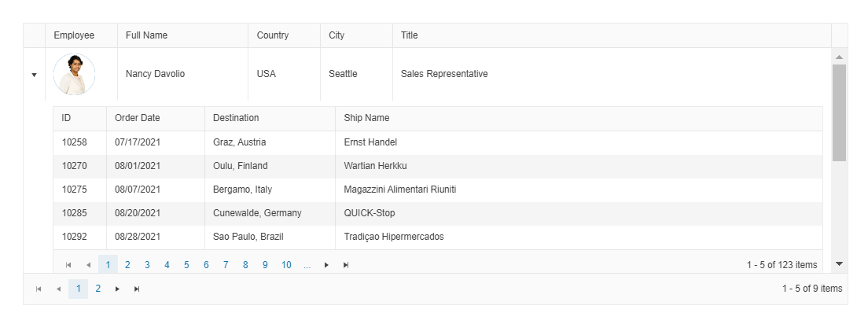Click the vertical scrollbar thumb

839,112
